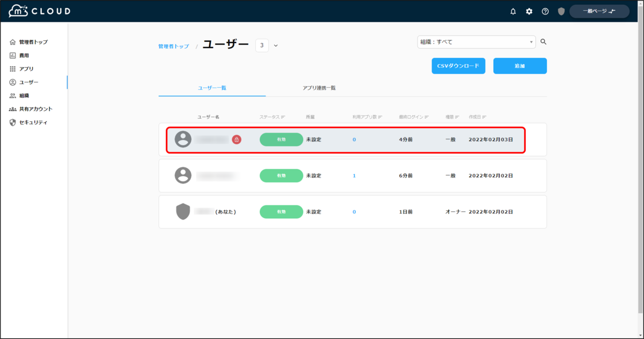Click avatar of user who logged in 6分前
Viewport: 644px width, 339px height.
(183, 175)
